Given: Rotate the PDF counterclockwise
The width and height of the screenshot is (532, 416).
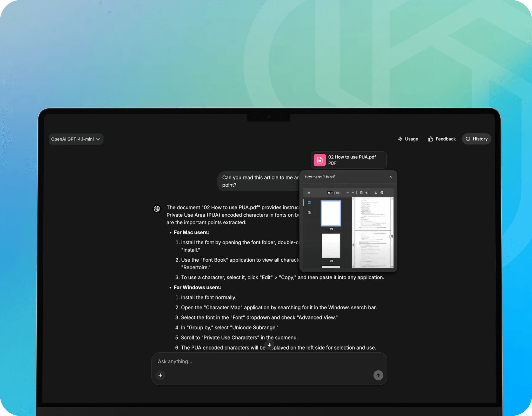Looking at the screenshot, I should pyautogui.click(x=367, y=193).
